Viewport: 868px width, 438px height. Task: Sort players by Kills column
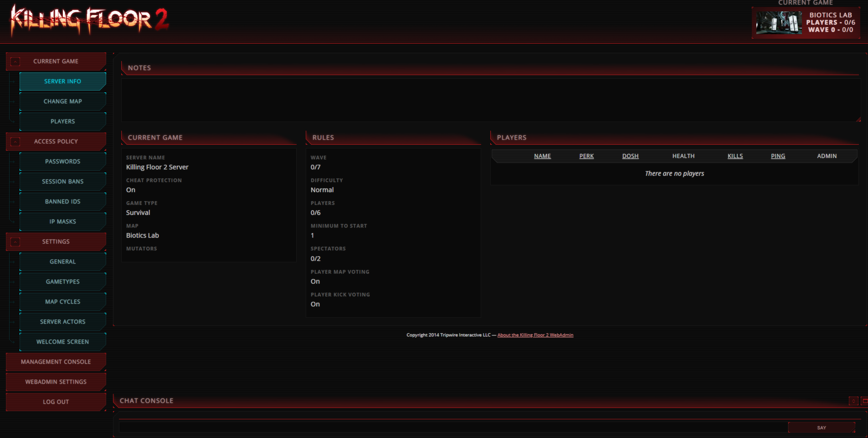(735, 156)
